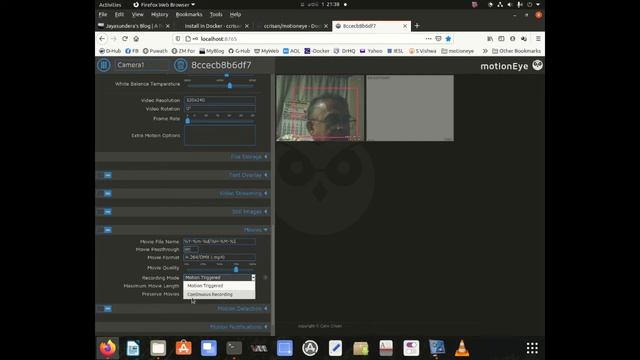The height and width of the screenshot is (360, 640).
Task: Open the Firefox hamburger menu
Action: (x=538, y=39)
